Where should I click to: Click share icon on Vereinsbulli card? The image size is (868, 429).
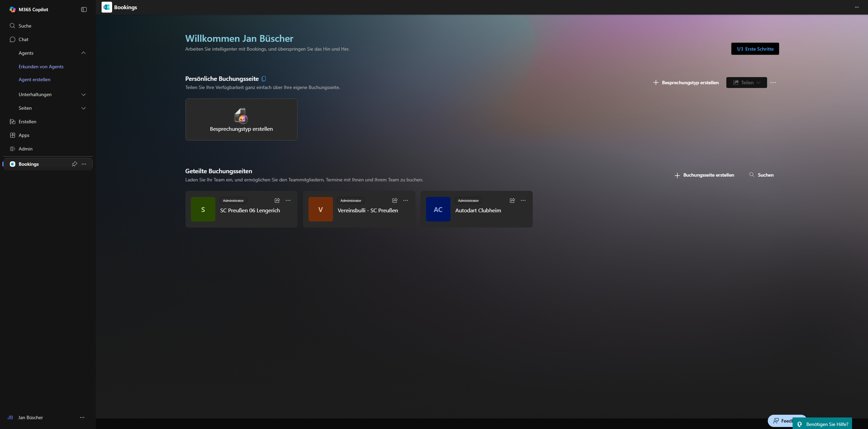tap(395, 200)
